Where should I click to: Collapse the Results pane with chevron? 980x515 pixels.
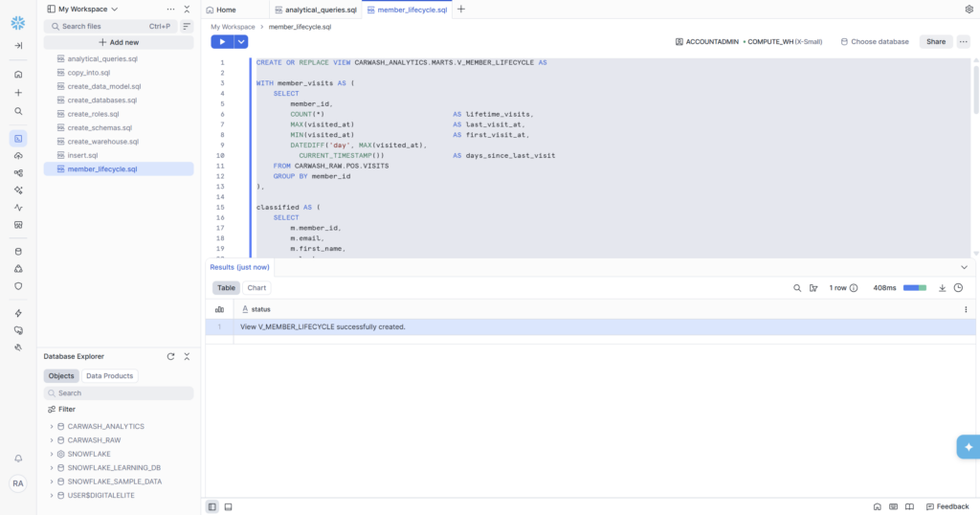964,267
